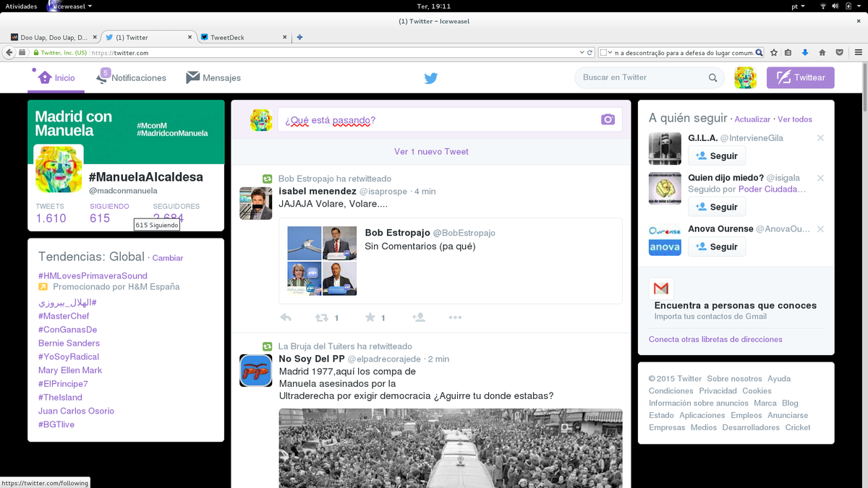The height and width of the screenshot is (488, 868).
Task: Open the pt keyboard layout dropdown
Action: click(x=798, y=6)
